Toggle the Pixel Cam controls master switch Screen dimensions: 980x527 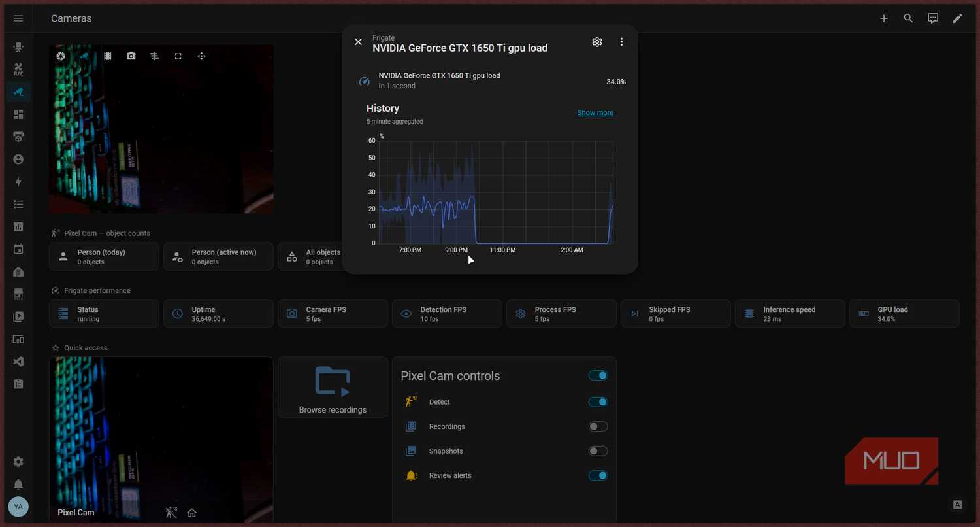(598, 375)
